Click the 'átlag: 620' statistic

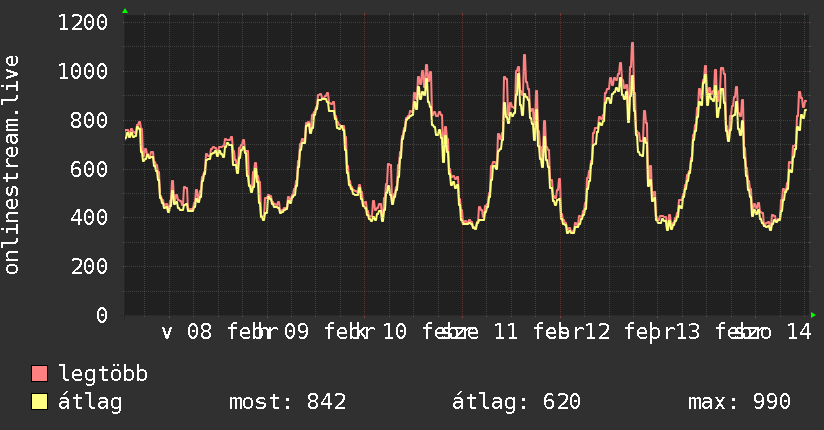point(516,402)
